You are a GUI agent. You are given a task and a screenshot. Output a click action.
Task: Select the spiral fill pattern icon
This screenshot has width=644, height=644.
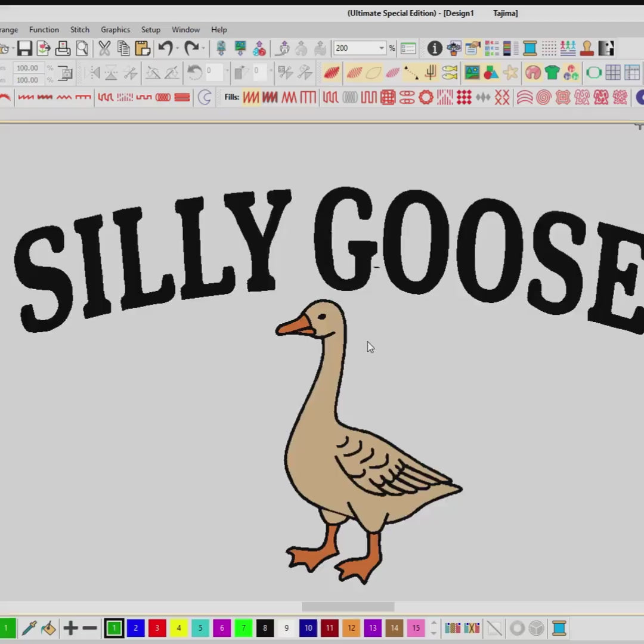(x=543, y=97)
